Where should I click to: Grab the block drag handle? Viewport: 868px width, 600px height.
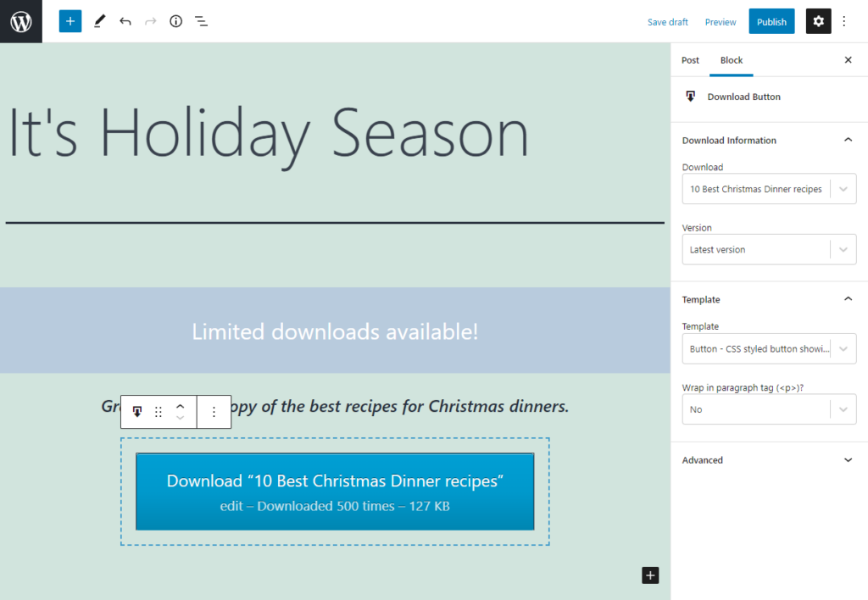point(159,412)
